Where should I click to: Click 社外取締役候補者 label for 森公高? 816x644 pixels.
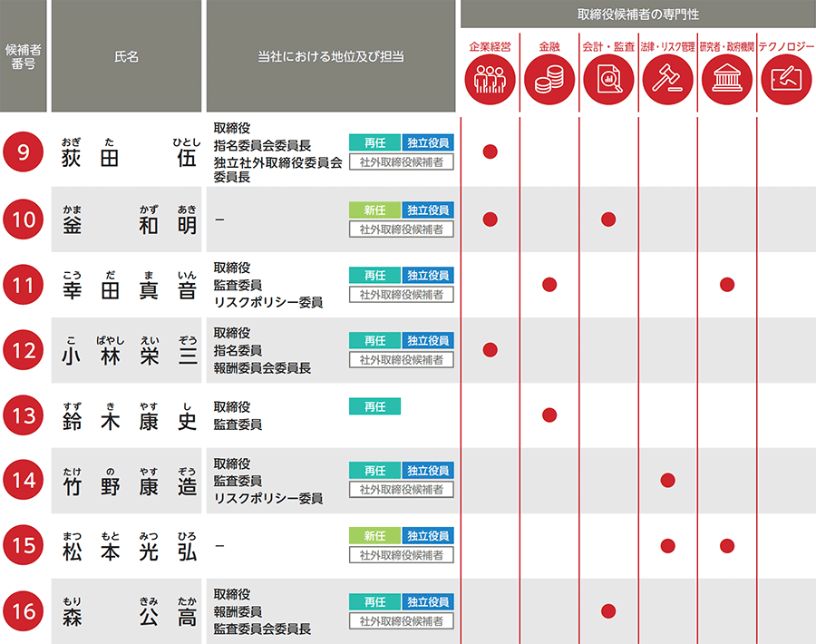point(402,621)
